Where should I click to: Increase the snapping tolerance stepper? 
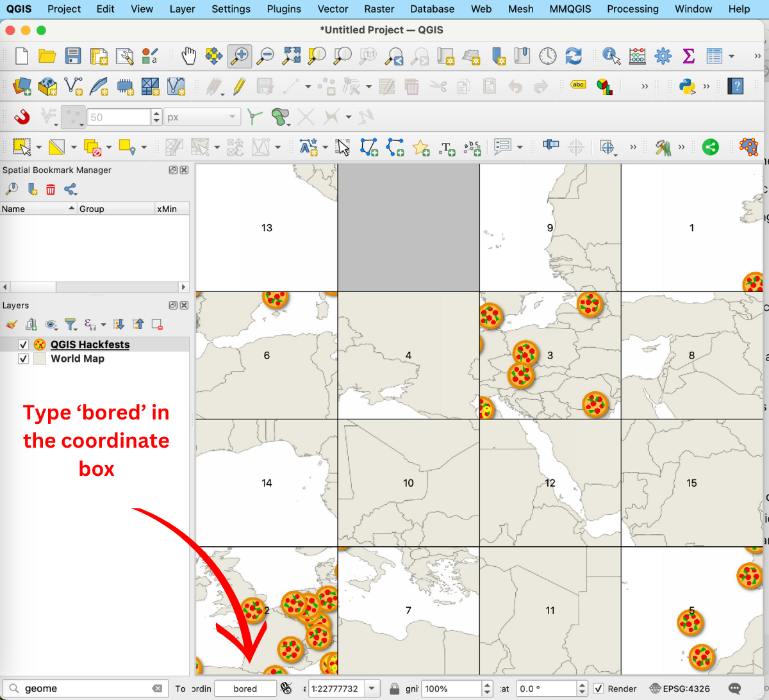[x=156, y=113]
